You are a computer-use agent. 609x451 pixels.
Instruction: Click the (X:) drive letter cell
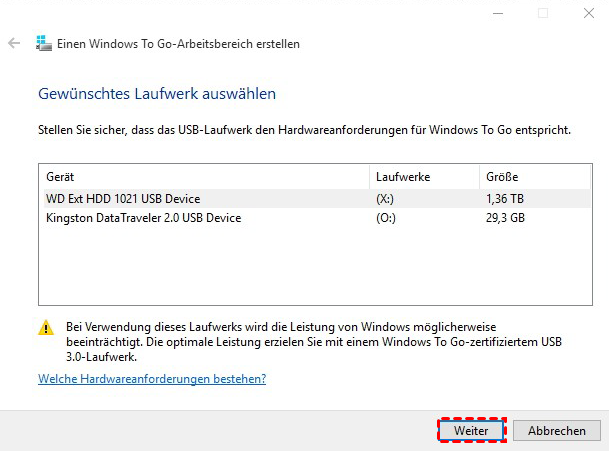coord(385,199)
